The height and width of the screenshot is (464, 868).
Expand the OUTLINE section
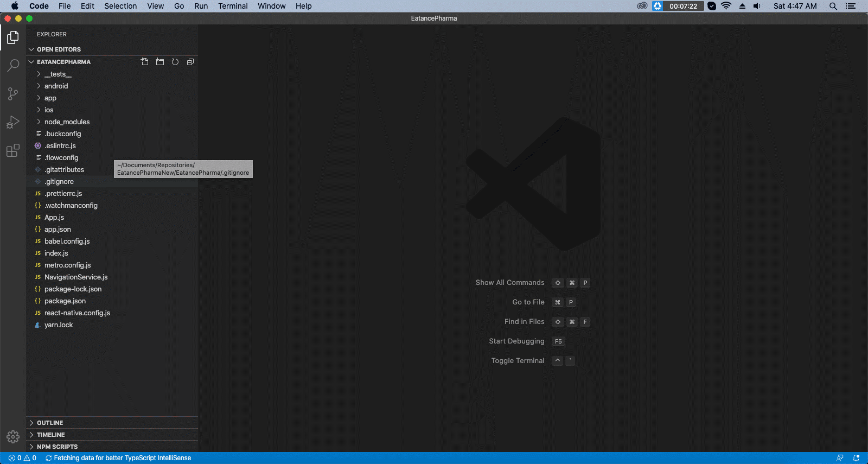click(x=50, y=423)
